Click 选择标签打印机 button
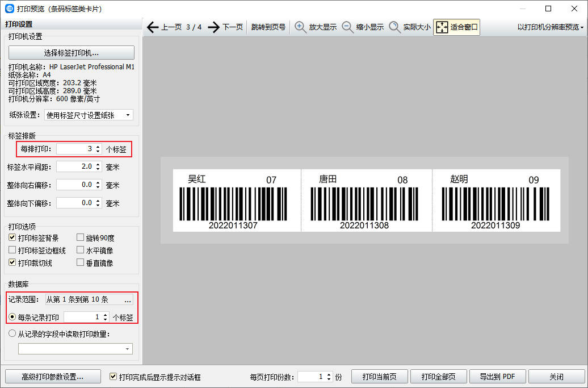The width and height of the screenshot is (588, 388). (x=72, y=52)
